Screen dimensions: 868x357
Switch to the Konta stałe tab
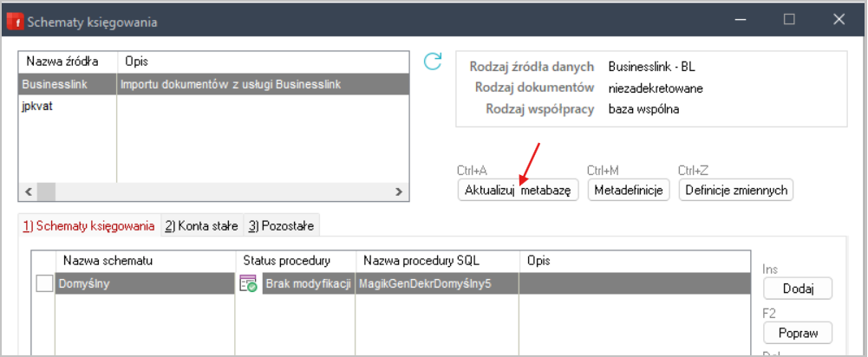point(201,226)
